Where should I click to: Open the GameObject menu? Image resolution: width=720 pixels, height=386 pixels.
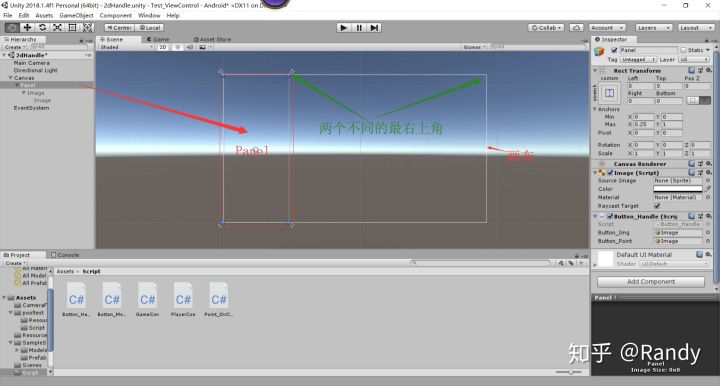76,15
